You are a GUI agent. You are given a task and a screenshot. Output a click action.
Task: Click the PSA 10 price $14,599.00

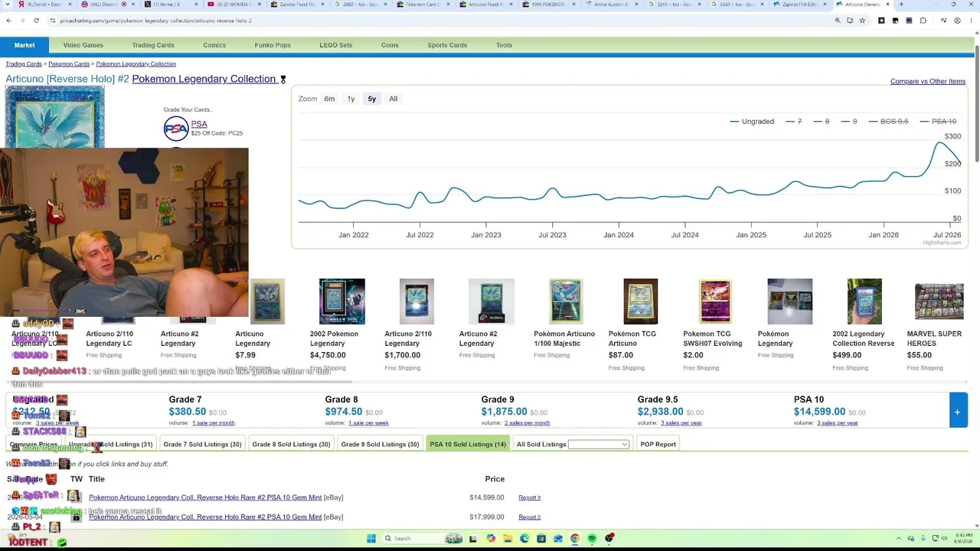point(819,412)
